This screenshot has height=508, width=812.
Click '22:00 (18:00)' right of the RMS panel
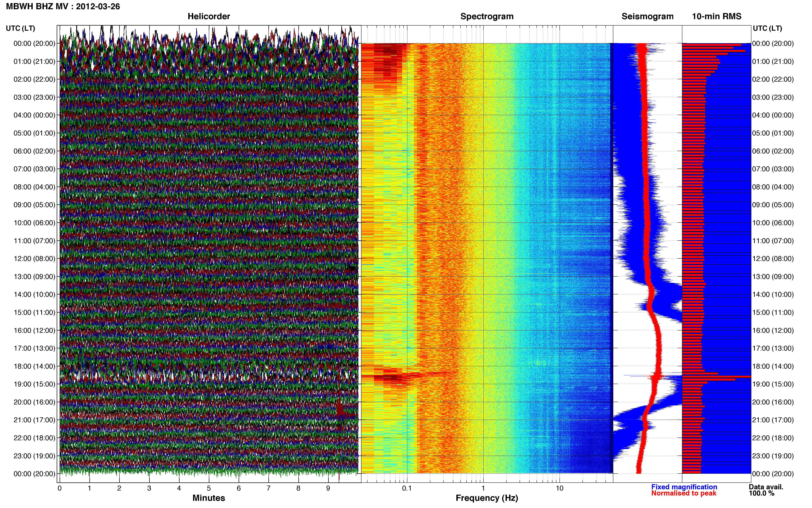(773, 438)
